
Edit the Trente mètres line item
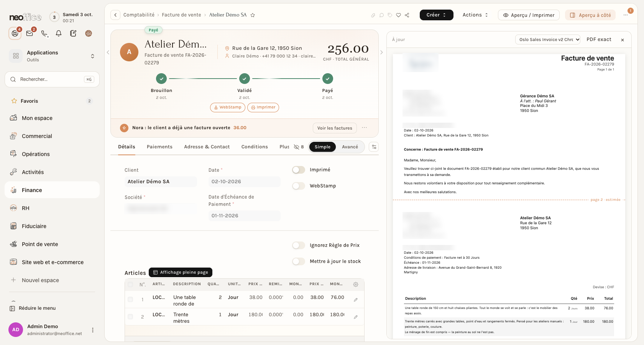[x=356, y=317]
